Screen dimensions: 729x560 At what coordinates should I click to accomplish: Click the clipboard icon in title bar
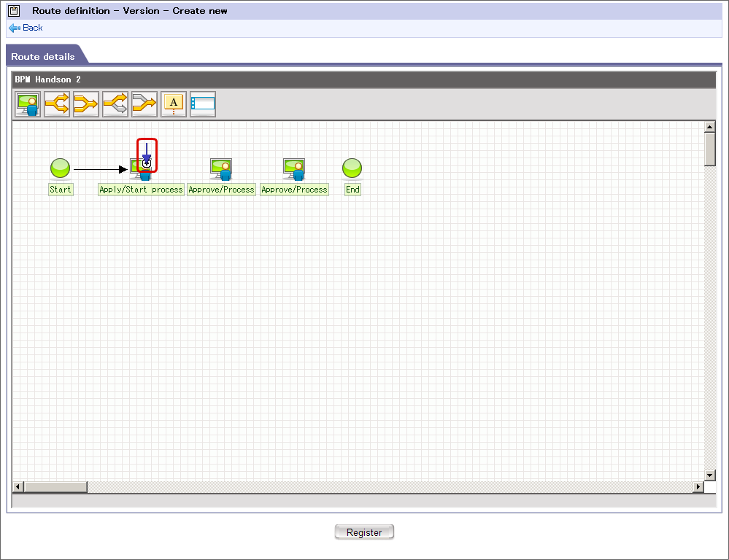[14, 11]
